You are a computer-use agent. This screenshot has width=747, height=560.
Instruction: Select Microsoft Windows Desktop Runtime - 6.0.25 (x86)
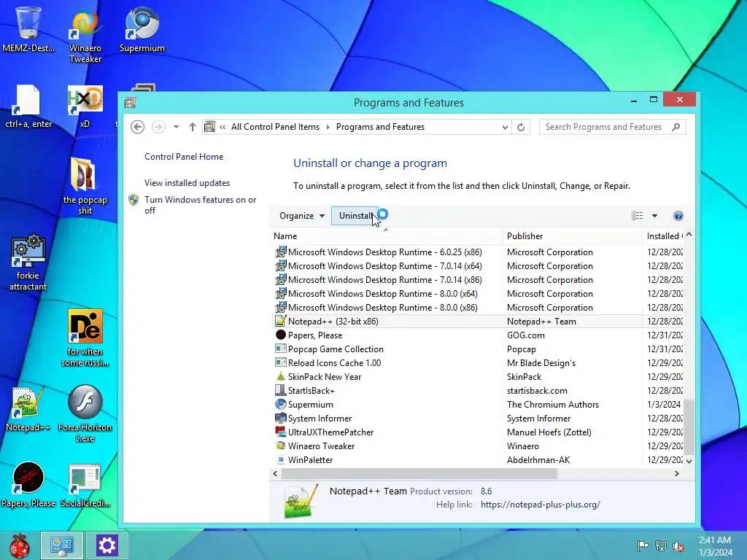pyautogui.click(x=479, y=252)
